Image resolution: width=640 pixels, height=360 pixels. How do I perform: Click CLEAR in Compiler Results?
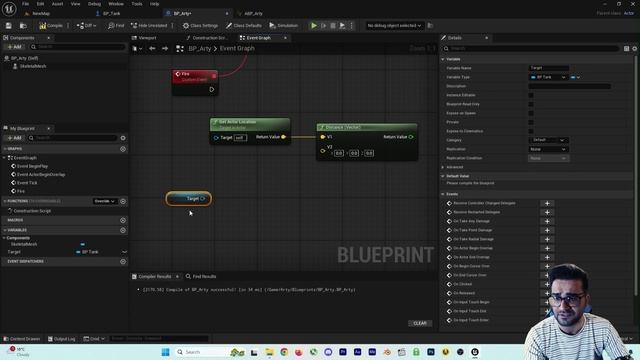[420, 323]
